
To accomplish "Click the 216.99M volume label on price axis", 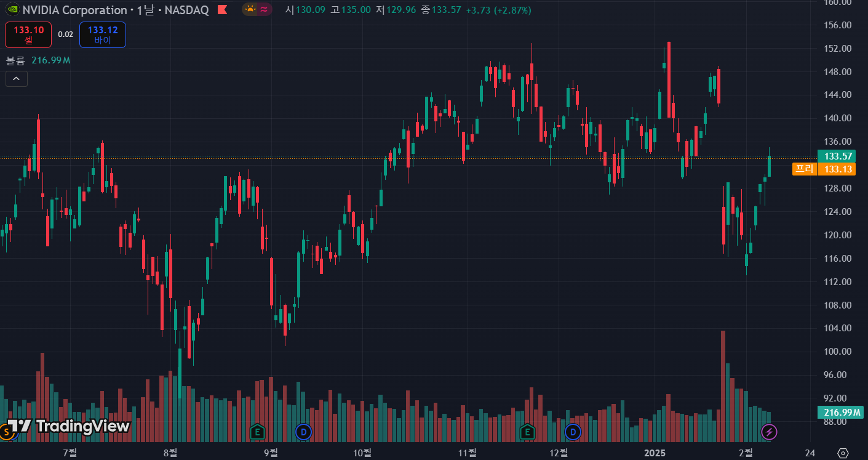I will point(840,413).
